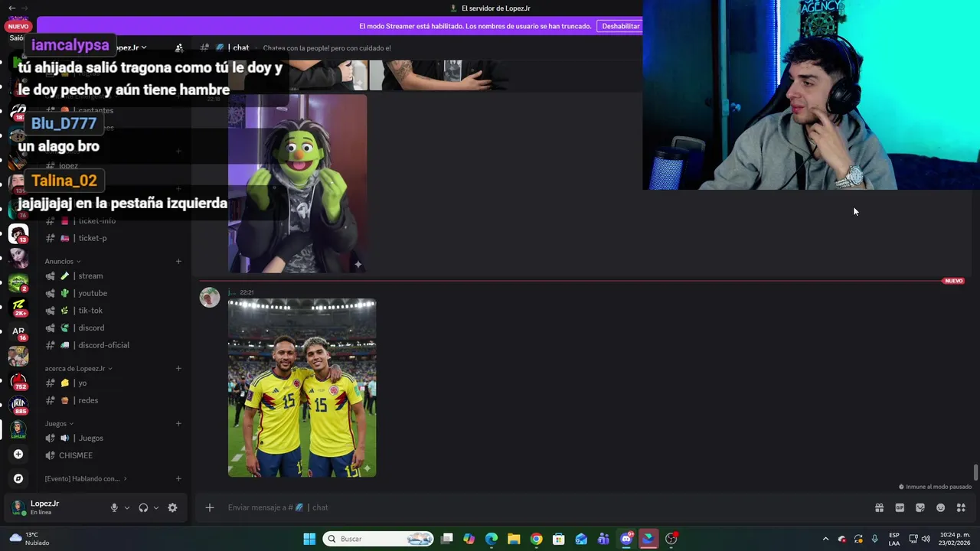Create channel in acerca de LopeezJr category

coord(178,369)
